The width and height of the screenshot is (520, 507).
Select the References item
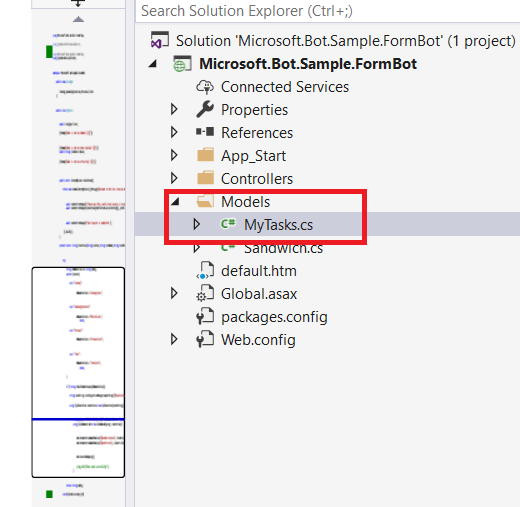(x=257, y=133)
